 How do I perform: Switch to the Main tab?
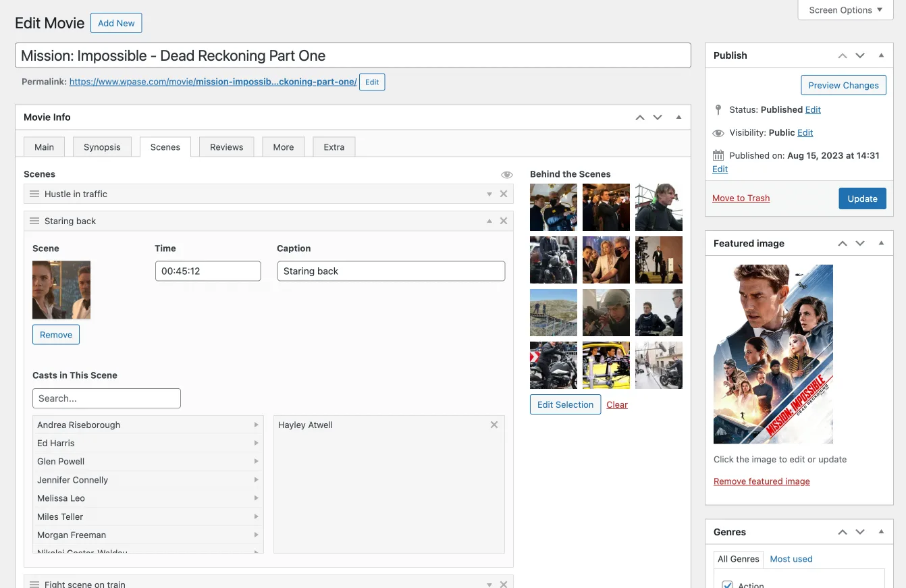45,147
